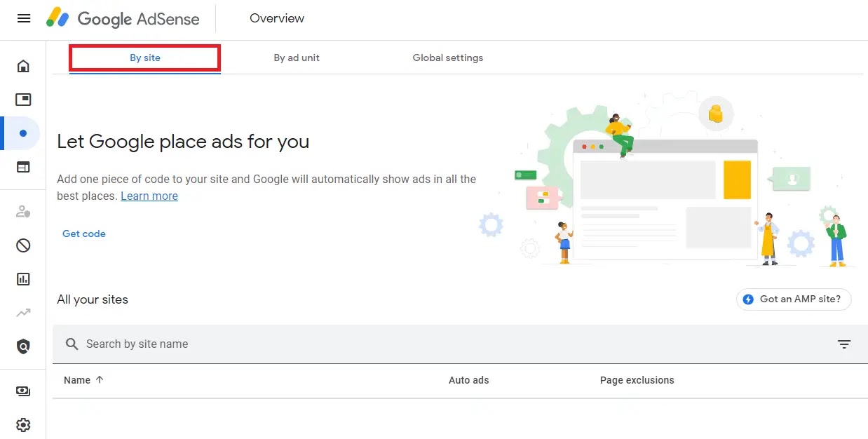Screen dimensions: 868x439
Task: Open Payments money icon in sidebar
Action: pos(23,391)
